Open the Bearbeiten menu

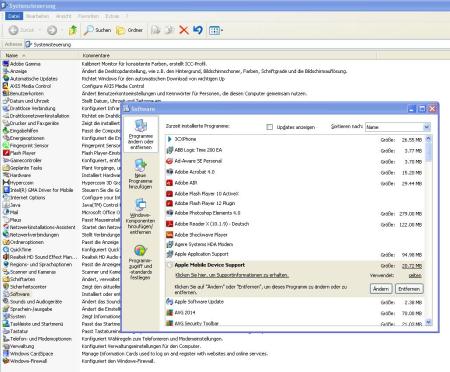coord(37,16)
